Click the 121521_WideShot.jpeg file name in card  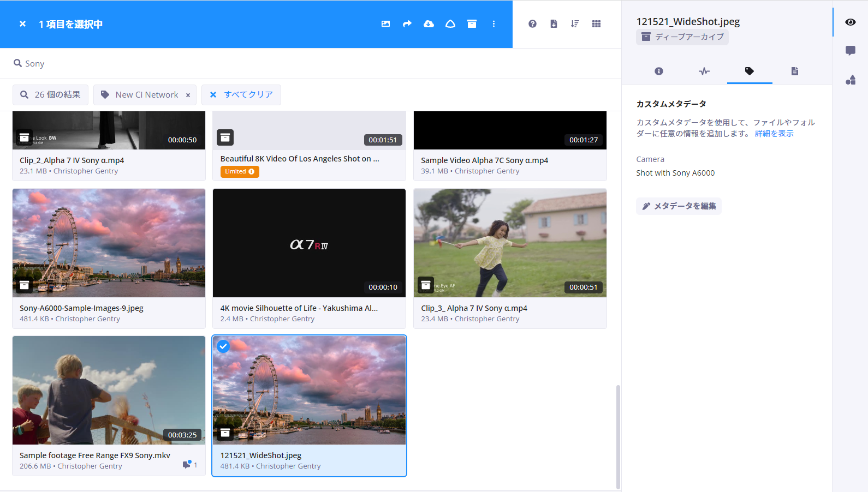pos(261,455)
